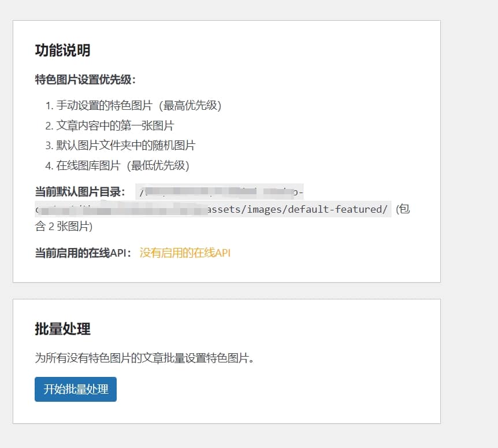Click the 批量处理 section heading

tap(62, 329)
